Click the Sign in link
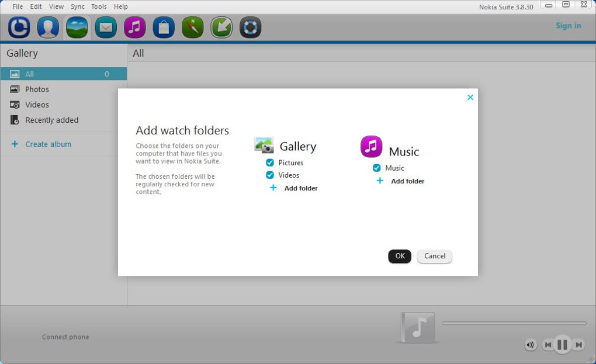This screenshot has height=364, width=596. pos(569,26)
